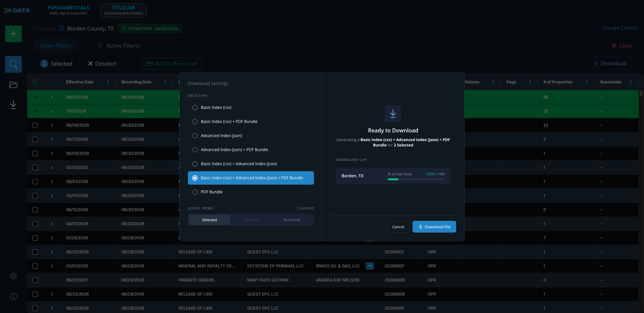Open the downloads arrow sidebar icon
Image resolution: width=644 pixels, height=313 pixels.
pos(13,105)
